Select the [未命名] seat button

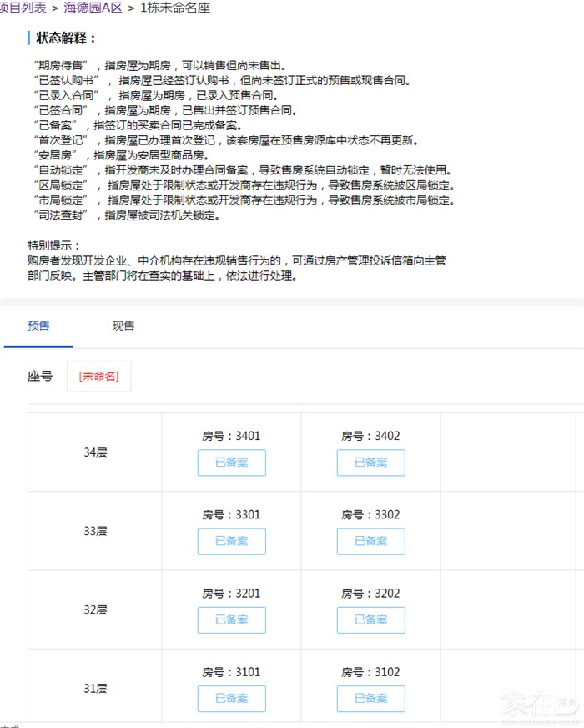pyautogui.click(x=99, y=377)
